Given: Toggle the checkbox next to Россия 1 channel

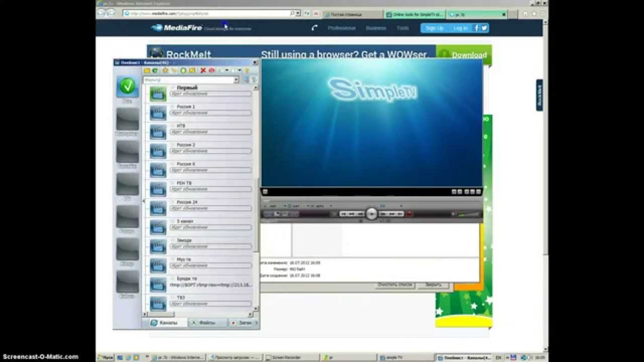Looking at the screenshot, I should (173, 107).
